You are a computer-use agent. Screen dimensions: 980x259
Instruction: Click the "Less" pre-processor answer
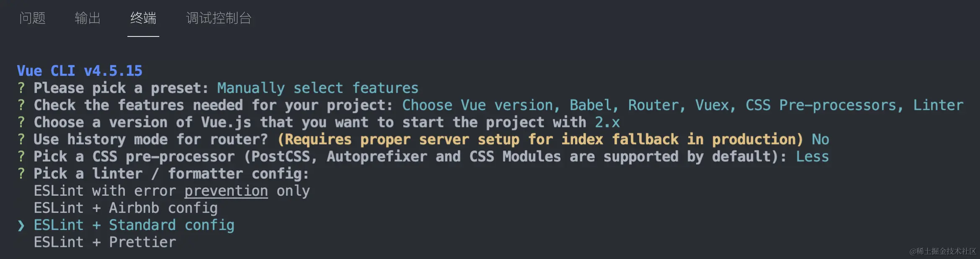point(812,157)
